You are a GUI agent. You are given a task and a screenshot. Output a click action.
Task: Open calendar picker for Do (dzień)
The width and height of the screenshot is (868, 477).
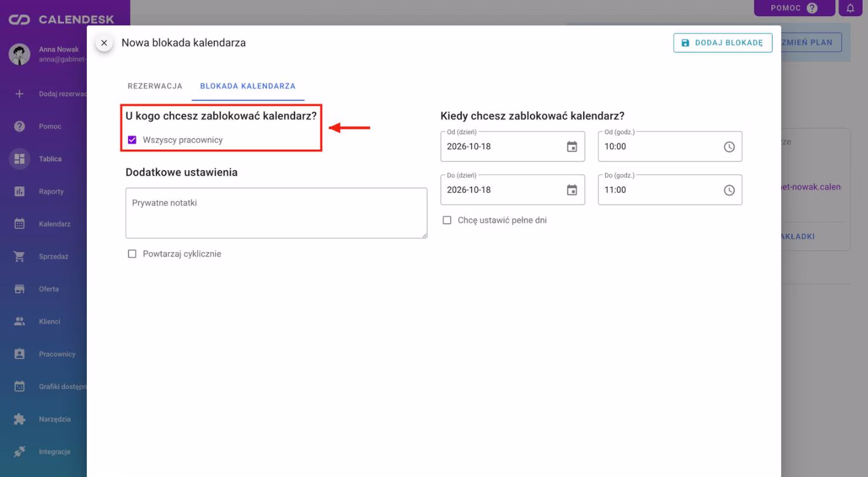[x=571, y=190]
